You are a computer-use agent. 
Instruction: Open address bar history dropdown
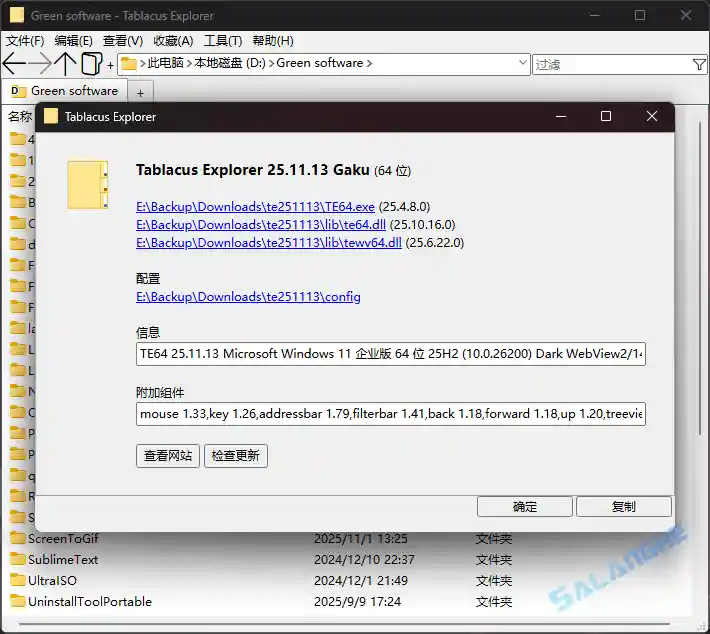[523, 62]
